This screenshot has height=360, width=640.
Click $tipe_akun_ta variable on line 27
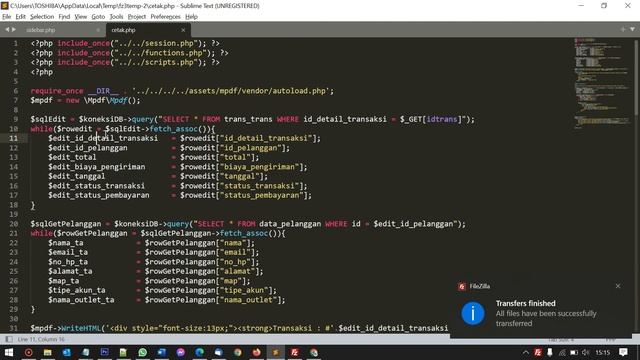(x=77, y=290)
